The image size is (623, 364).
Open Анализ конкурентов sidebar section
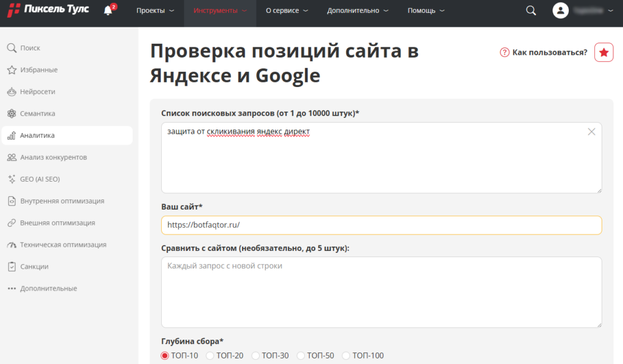[x=54, y=157]
